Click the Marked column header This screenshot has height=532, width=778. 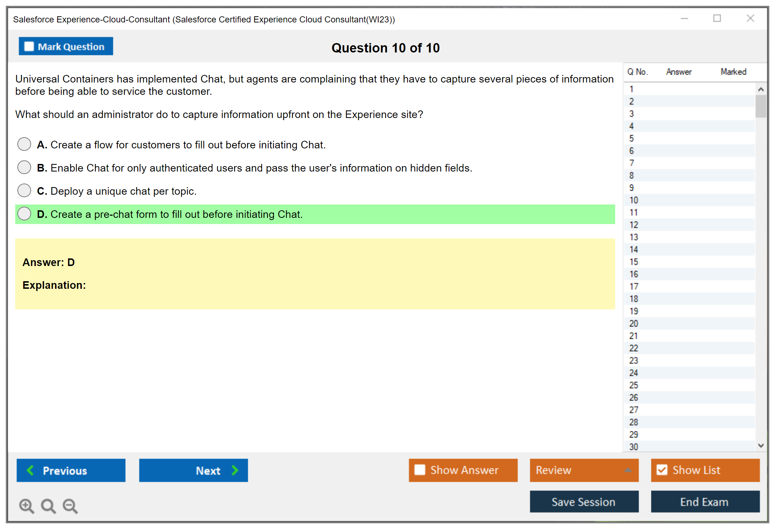point(733,72)
